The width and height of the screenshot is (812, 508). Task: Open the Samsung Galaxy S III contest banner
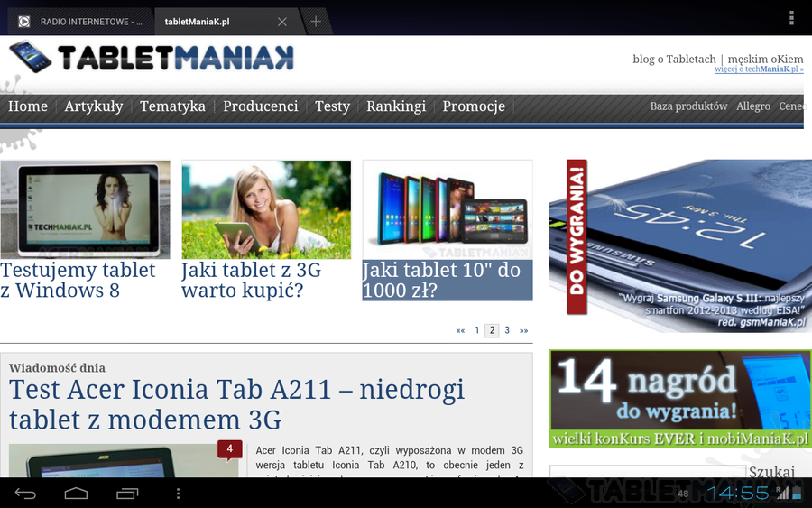pos(680,245)
